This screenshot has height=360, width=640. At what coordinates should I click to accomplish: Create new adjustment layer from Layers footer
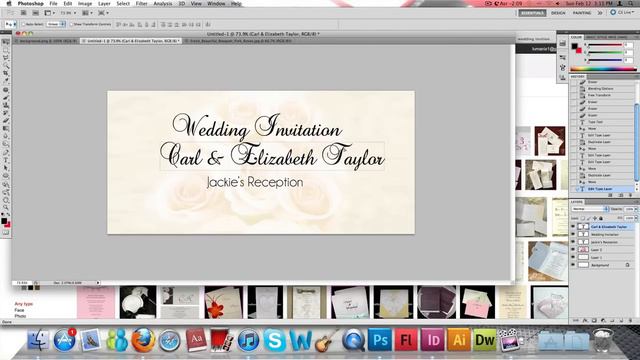click(603, 320)
